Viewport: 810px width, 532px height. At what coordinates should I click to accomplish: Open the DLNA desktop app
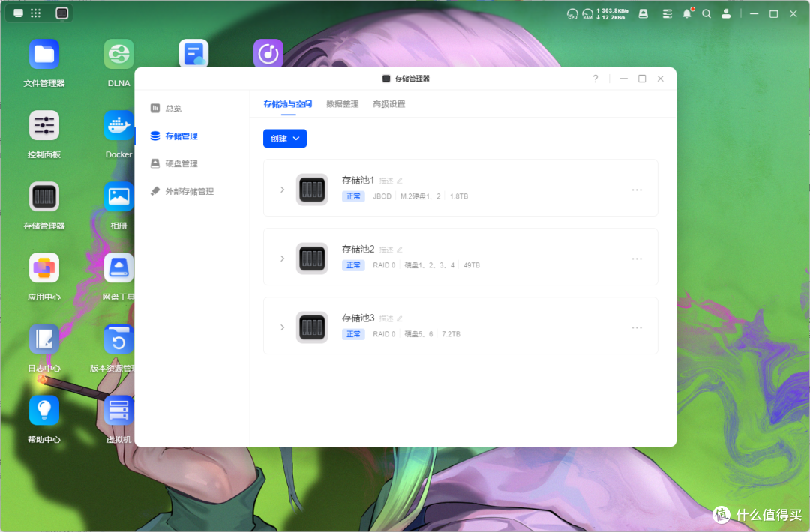coord(118,54)
